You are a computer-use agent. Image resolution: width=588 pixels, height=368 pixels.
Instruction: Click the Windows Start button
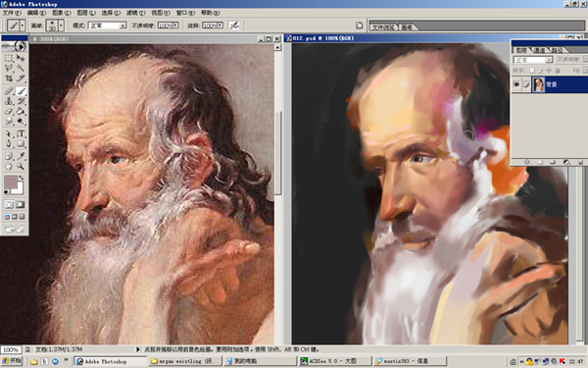pyautogui.click(x=12, y=361)
